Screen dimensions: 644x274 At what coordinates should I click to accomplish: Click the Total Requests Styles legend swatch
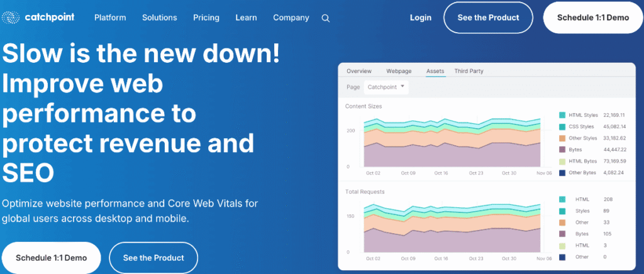[562, 211]
